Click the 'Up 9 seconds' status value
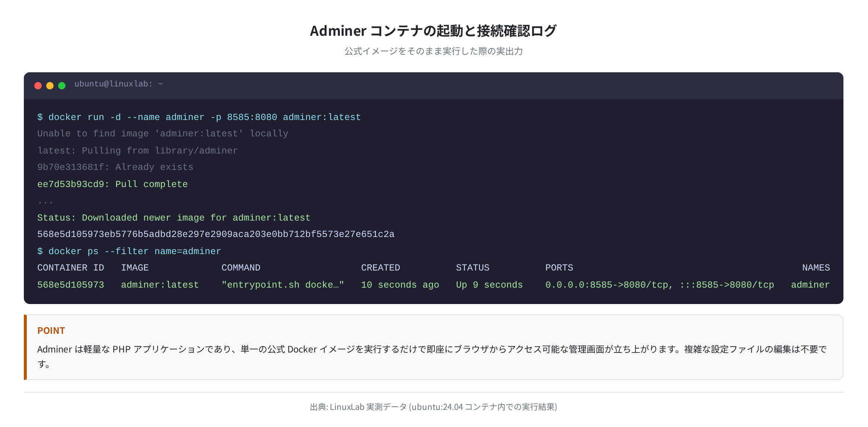Viewport: 868px width, 427px height. pyautogui.click(x=489, y=285)
